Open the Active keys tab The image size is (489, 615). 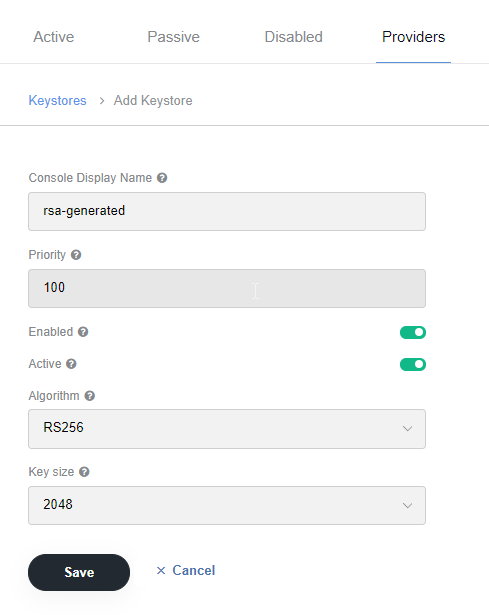[54, 37]
